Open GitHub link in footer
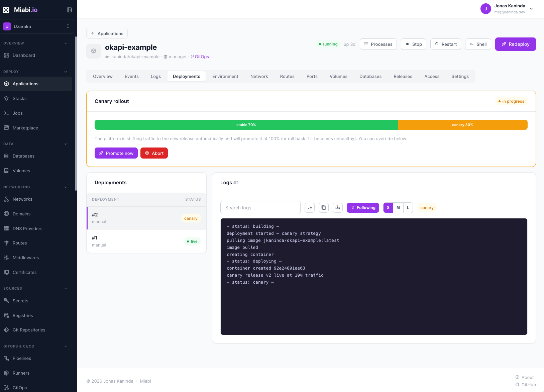 (526, 385)
